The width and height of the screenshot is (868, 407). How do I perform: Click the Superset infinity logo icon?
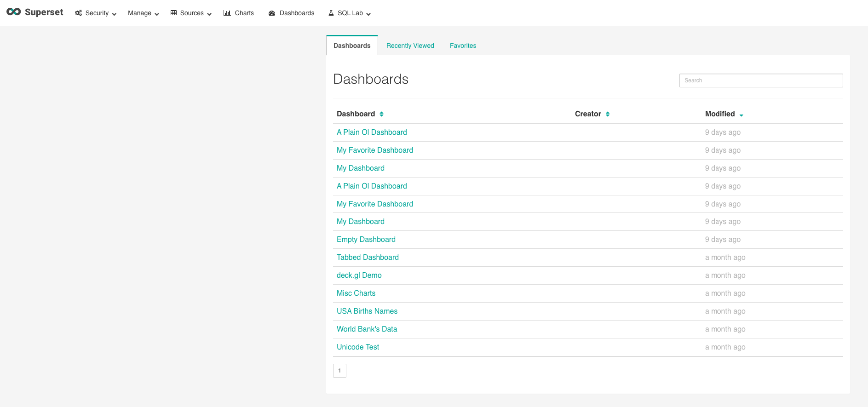(14, 12)
